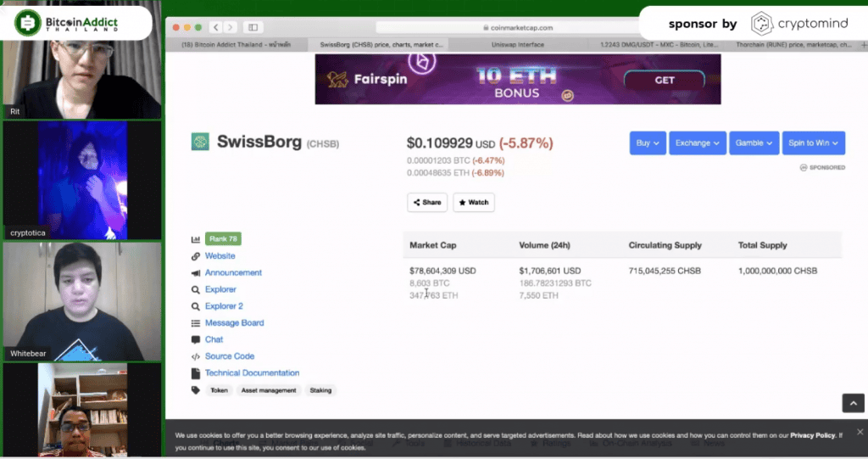Click the Market Cap column header

point(433,245)
